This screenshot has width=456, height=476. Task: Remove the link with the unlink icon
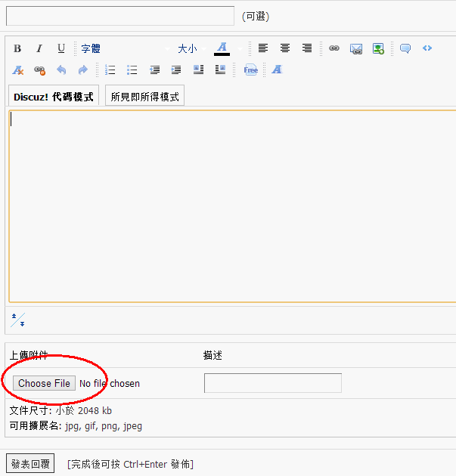point(40,70)
